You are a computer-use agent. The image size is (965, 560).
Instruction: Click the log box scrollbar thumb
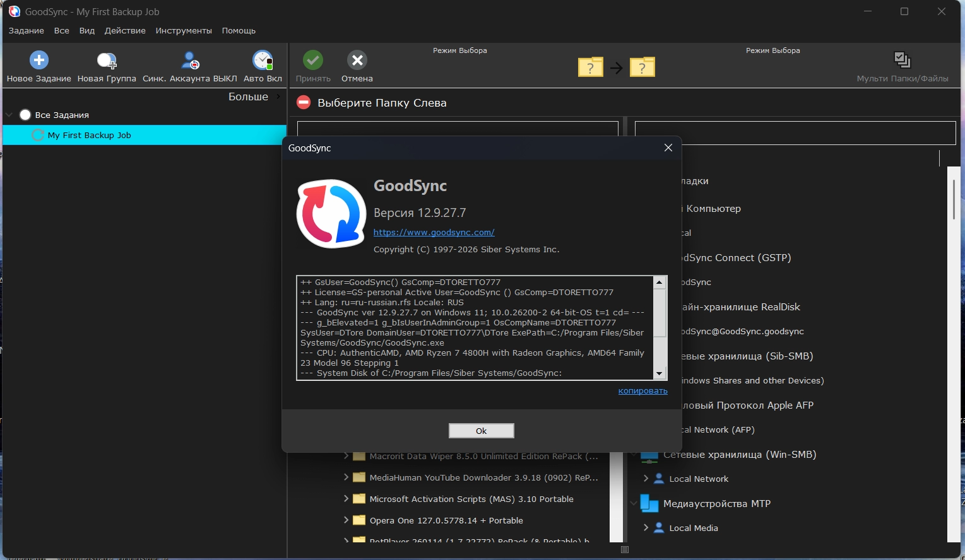point(660,313)
